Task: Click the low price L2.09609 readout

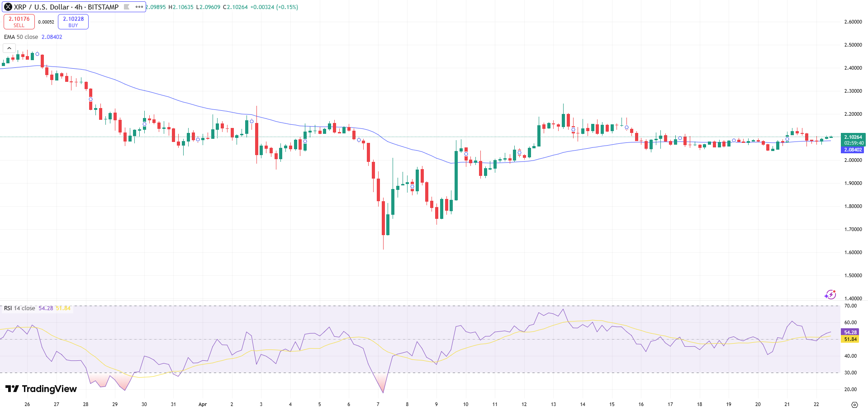Action: [208, 7]
